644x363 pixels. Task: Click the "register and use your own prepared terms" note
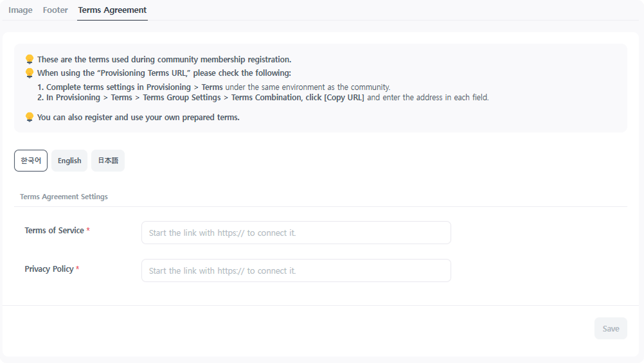[x=138, y=118]
